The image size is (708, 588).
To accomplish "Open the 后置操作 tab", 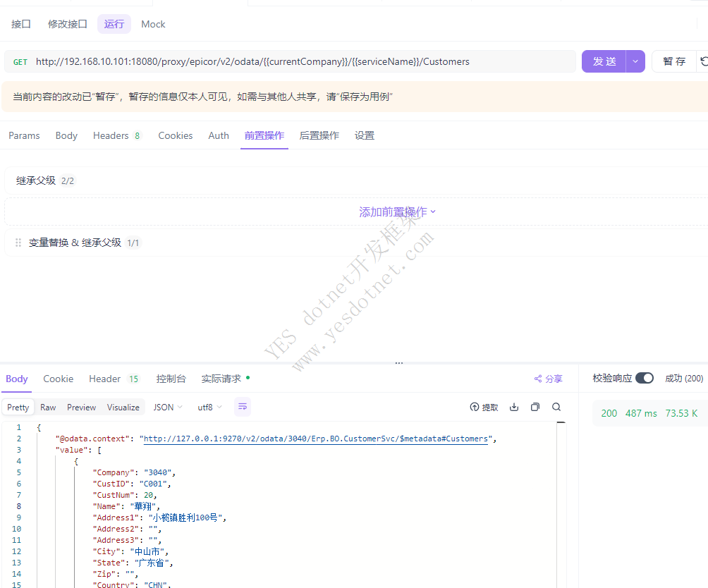I will point(319,136).
